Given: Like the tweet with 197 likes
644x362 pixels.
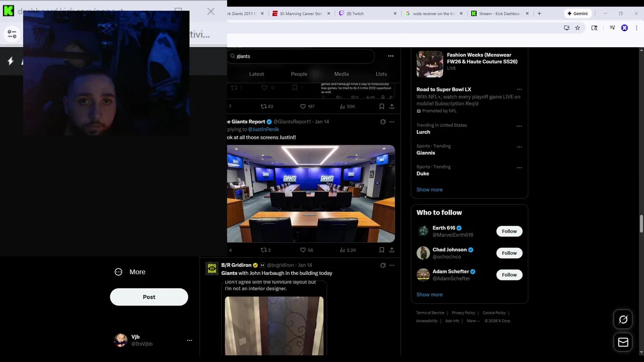Looking at the screenshot, I should coord(307,107).
